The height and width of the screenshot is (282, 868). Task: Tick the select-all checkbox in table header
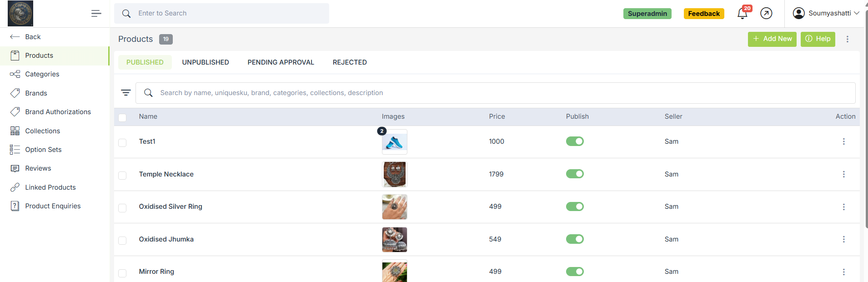pyautogui.click(x=122, y=118)
